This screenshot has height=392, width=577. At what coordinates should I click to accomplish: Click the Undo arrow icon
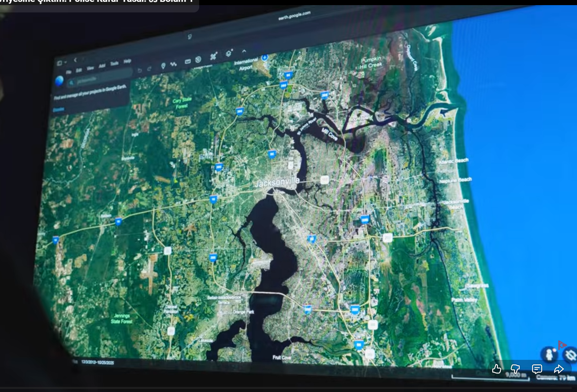[x=140, y=70]
